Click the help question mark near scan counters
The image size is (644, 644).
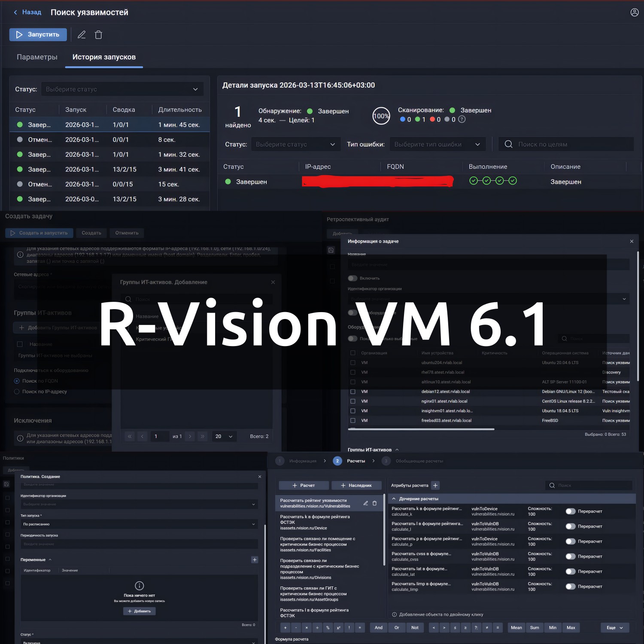coord(462,119)
